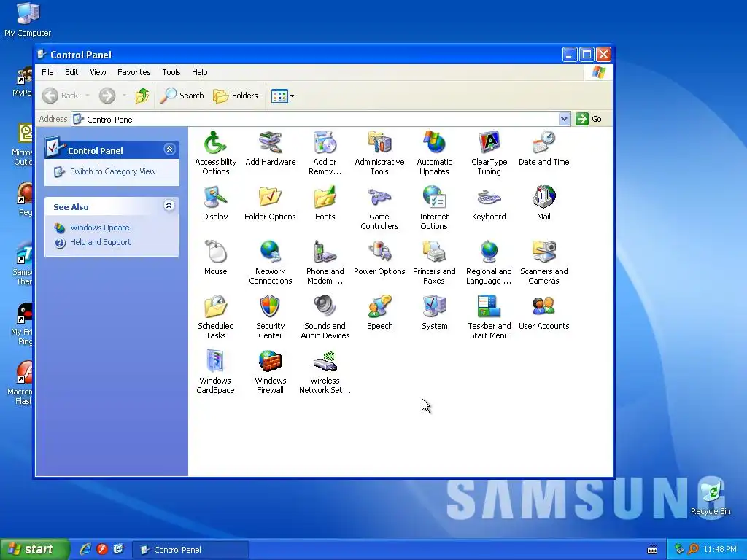Open Help and Support link
Viewport: 747px width, 560px height.
100,242
